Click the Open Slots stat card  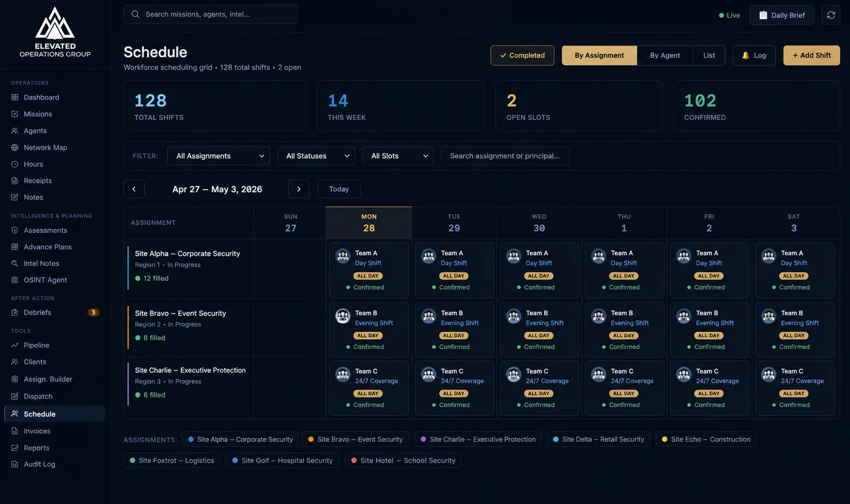pyautogui.click(x=579, y=106)
